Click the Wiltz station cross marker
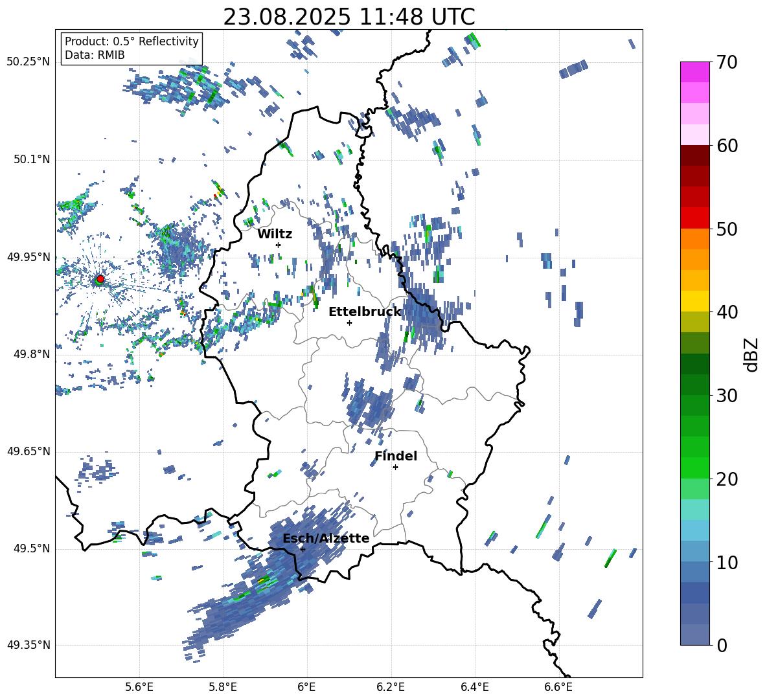 tap(279, 245)
